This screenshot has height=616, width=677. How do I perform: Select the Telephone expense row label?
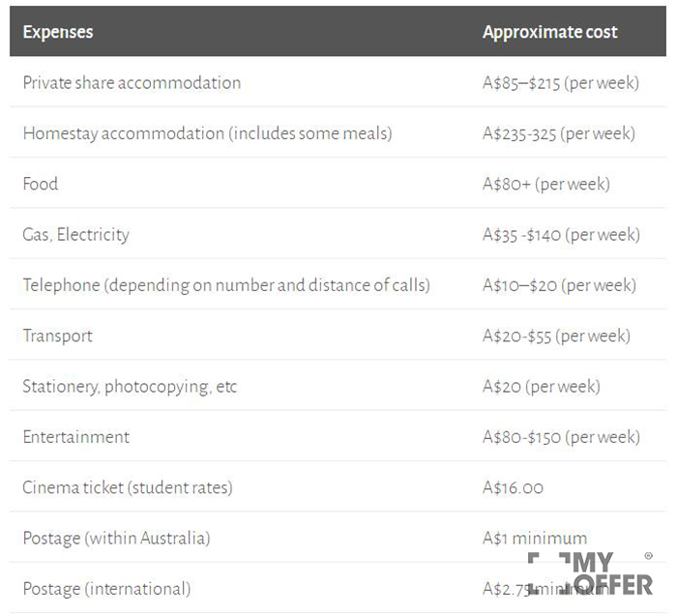226,285
